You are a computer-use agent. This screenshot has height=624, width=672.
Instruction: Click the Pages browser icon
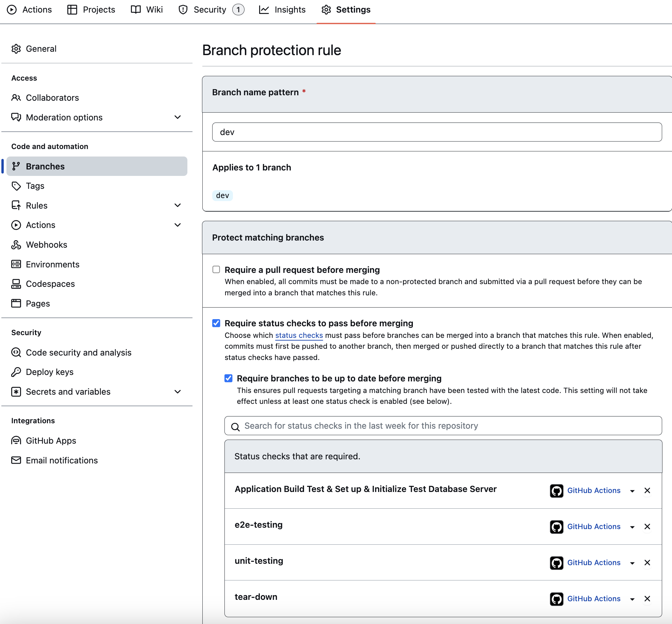[x=16, y=303]
